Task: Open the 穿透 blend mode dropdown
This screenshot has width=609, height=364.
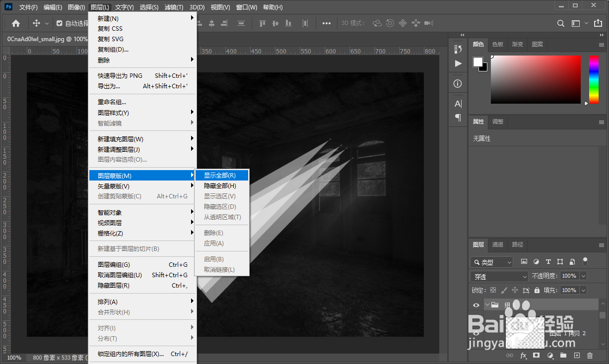Action: click(499, 276)
